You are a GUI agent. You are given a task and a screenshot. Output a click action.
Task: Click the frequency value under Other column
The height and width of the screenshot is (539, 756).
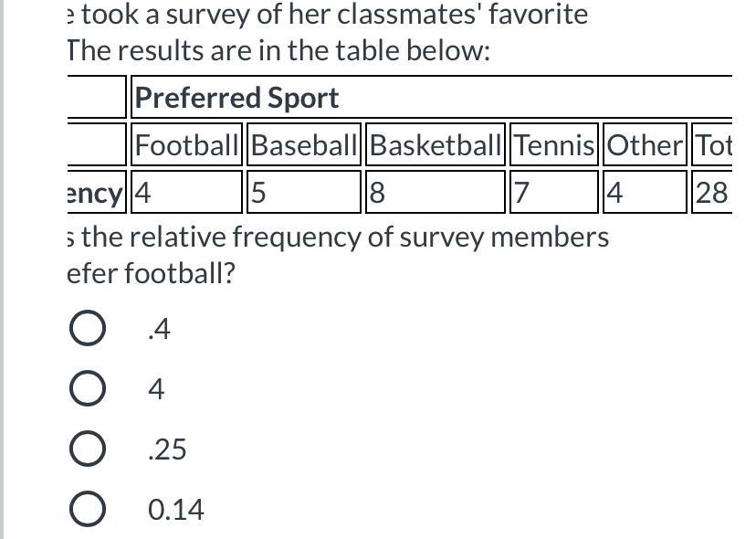645,193
